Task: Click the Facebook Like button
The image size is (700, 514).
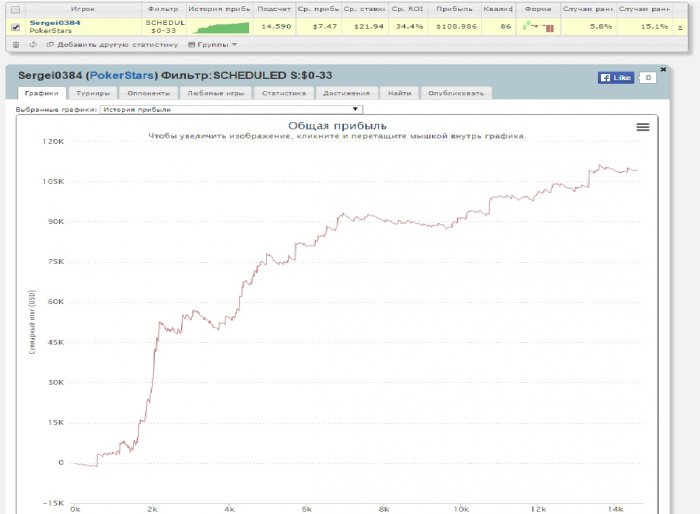Action: click(x=615, y=77)
